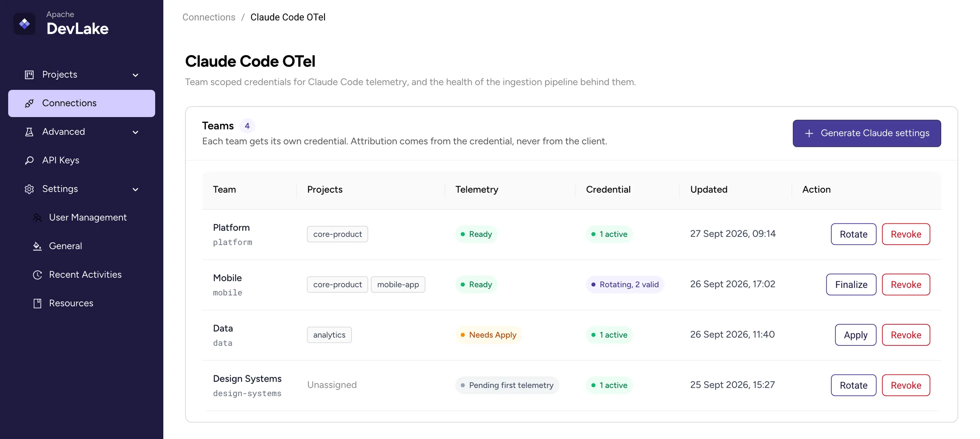Image resolution: width=980 pixels, height=439 pixels.
Task: Expand the Advanced menu chevron
Action: point(136,132)
